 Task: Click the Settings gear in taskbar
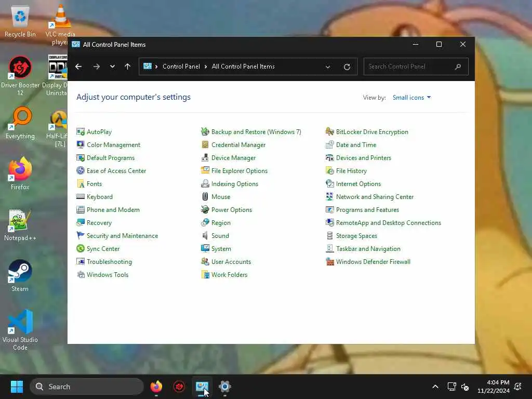pos(224,387)
